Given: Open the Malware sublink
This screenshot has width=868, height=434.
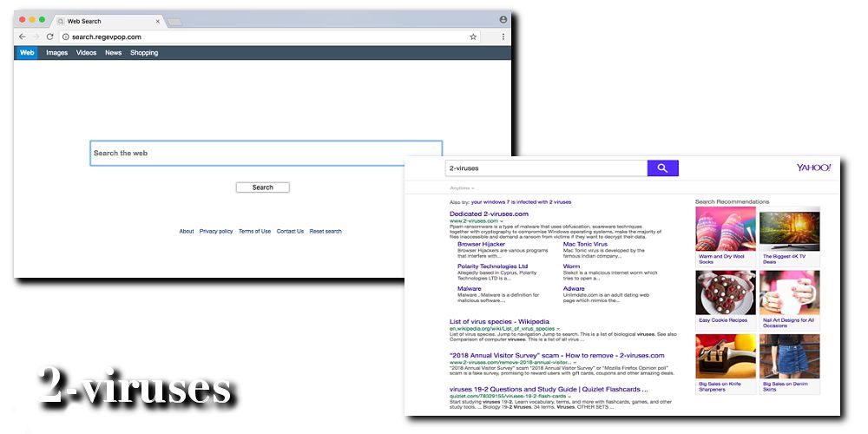Looking at the screenshot, I should tap(470, 289).
